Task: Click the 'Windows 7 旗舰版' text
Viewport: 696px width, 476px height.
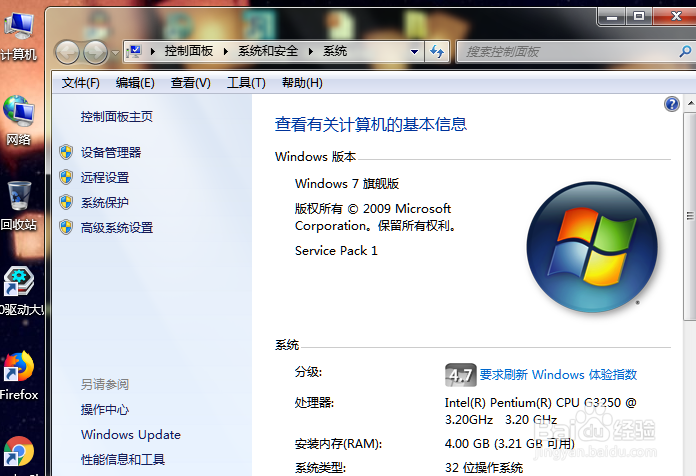Action: pyautogui.click(x=347, y=183)
